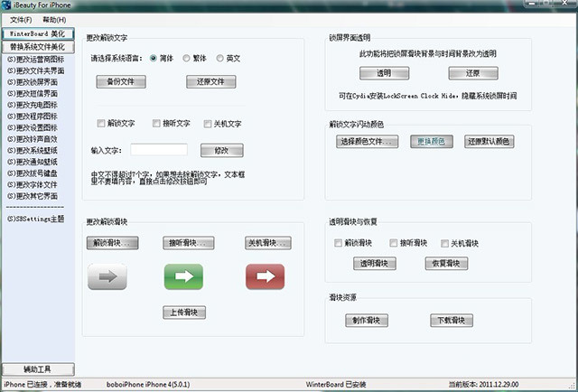Screen dimensions: 578x392
Task: Click 选择颜色文件... button
Action: click(368, 142)
